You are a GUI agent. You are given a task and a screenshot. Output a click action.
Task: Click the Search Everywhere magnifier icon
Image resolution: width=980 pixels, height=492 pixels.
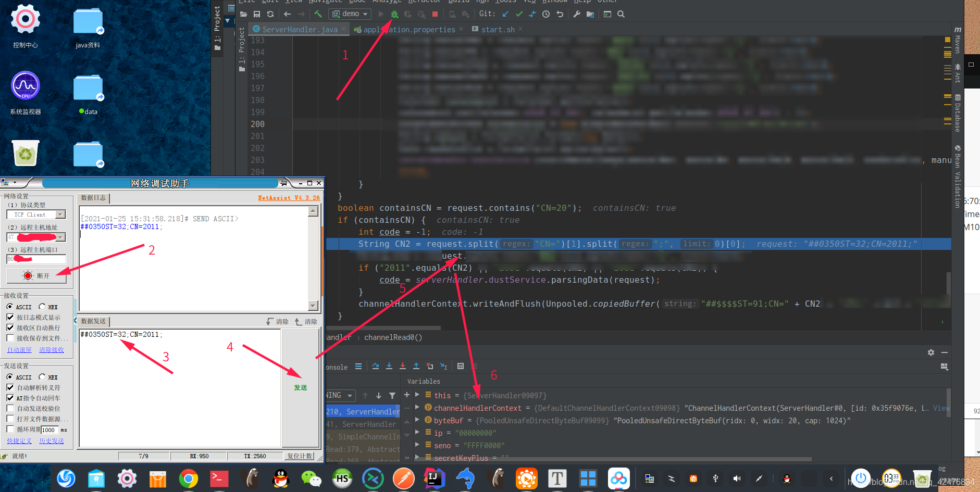(x=621, y=14)
